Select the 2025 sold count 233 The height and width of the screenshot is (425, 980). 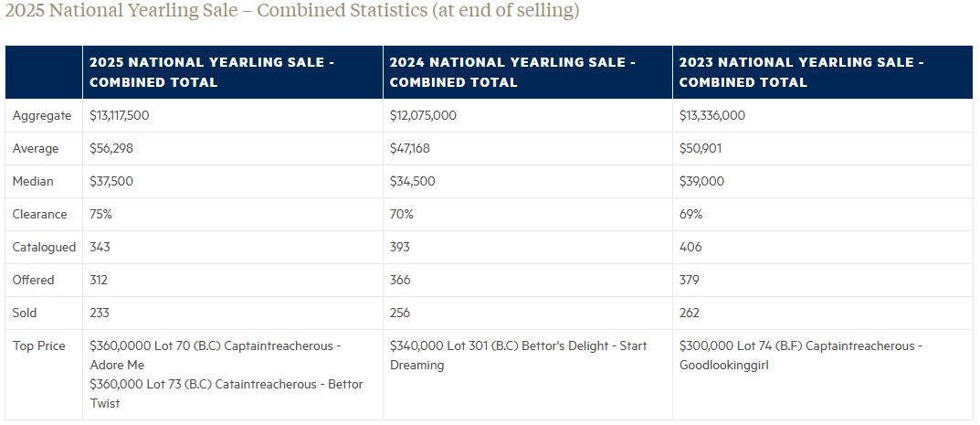tap(100, 313)
